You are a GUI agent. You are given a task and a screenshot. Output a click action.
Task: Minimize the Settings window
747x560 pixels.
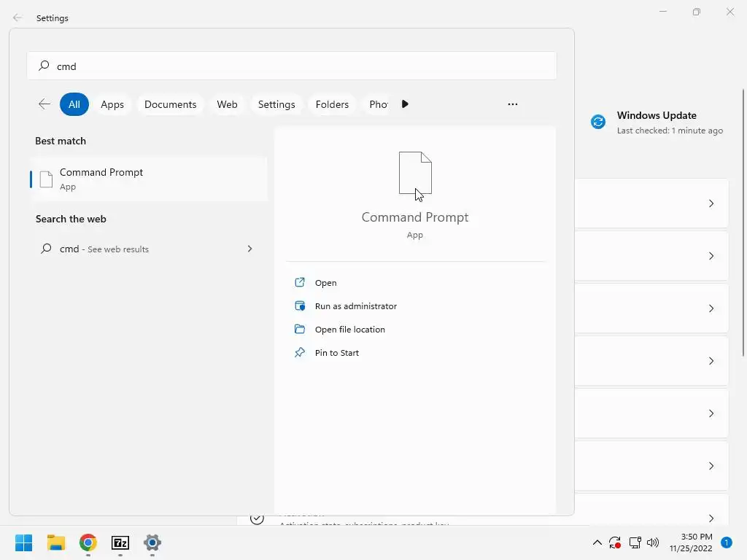tap(662, 12)
